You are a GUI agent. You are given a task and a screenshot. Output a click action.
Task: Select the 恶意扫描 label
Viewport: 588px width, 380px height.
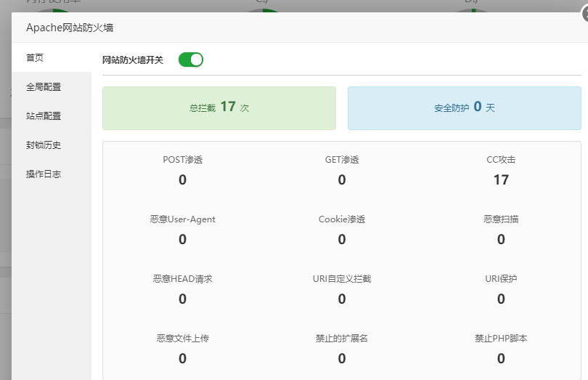coord(501,219)
